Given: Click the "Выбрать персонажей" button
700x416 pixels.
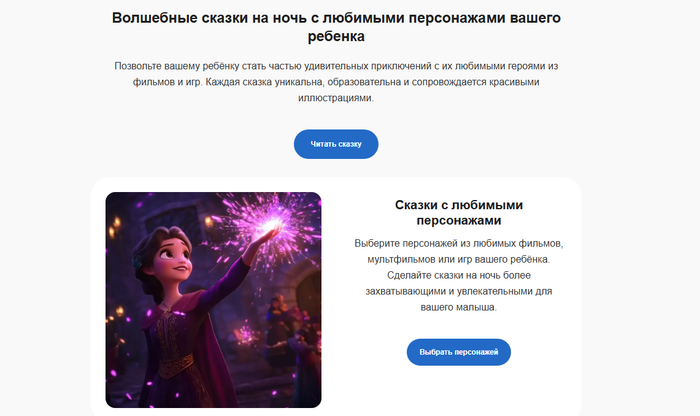Looking at the screenshot, I should click(x=458, y=352).
